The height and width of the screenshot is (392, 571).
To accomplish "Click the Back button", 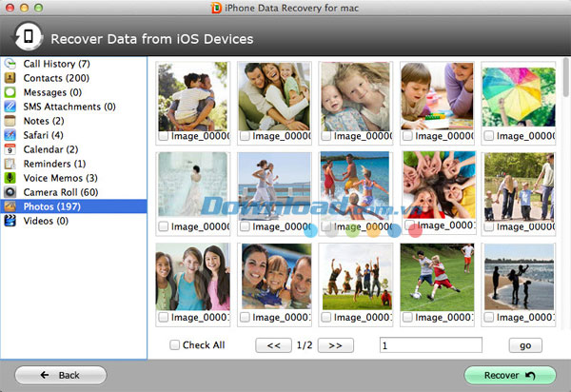I will [x=61, y=375].
